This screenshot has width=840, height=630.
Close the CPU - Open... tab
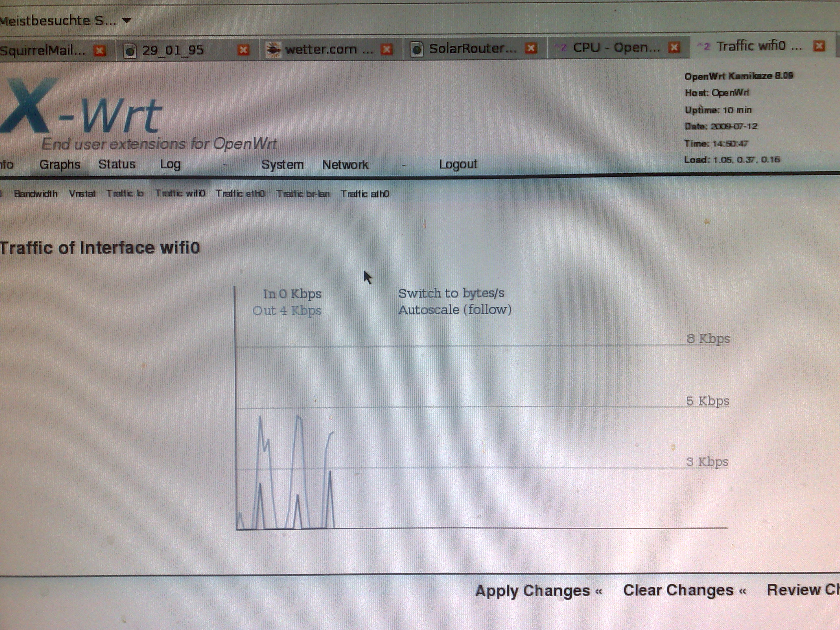click(674, 47)
